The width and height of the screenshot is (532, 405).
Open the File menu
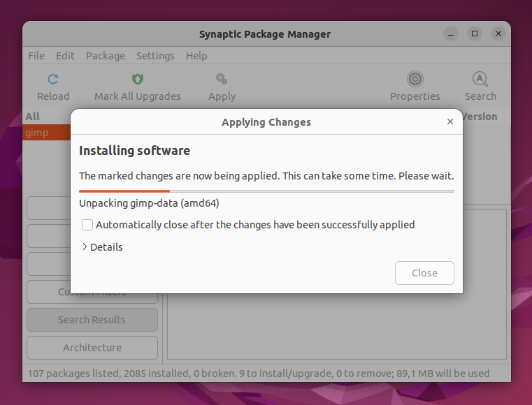pos(36,56)
